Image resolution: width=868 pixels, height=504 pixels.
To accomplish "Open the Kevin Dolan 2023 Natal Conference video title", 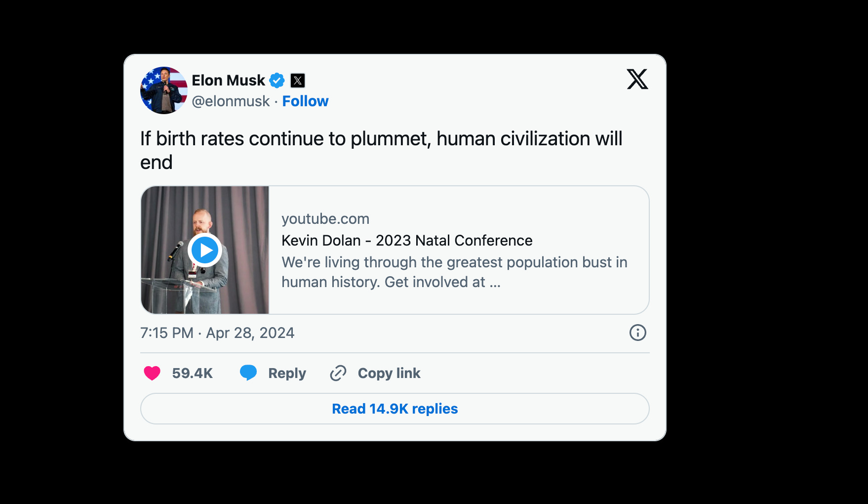I will [x=407, y=241].
